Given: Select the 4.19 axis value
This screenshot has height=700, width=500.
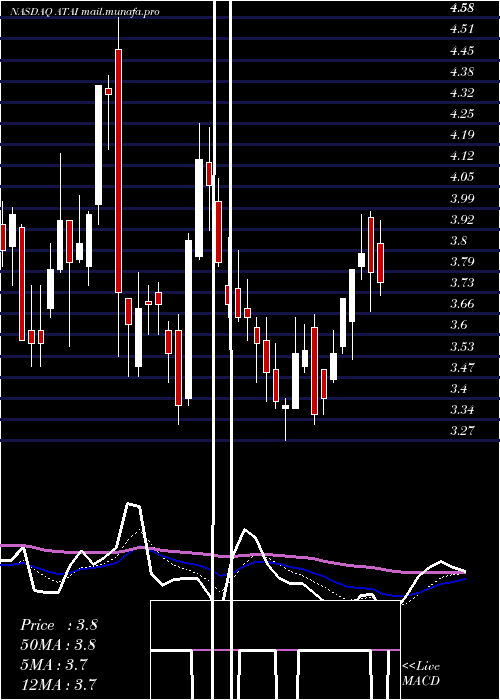Looking at the screenshot, I should (462, 134).
